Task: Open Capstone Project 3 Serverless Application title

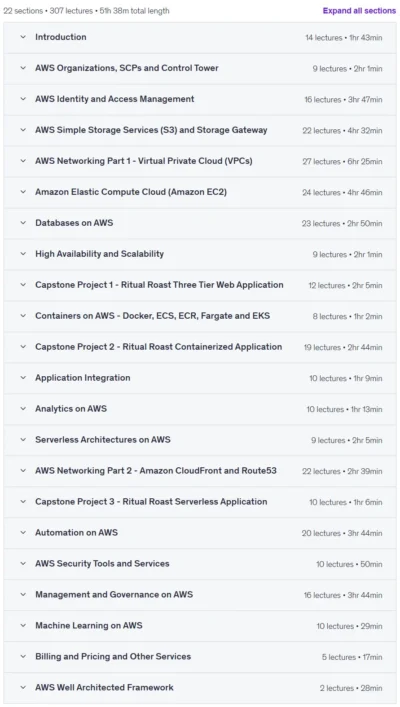Action: point(151,502)
